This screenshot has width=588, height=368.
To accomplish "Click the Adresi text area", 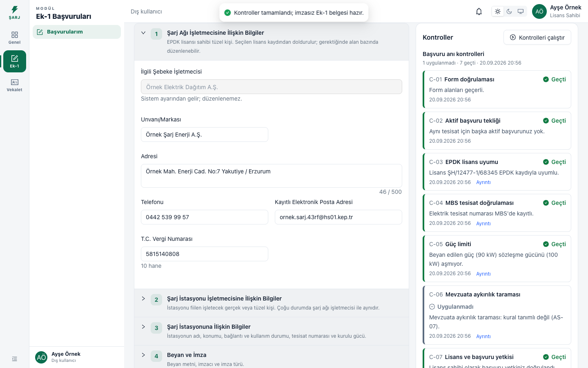I will click(272, 176).
